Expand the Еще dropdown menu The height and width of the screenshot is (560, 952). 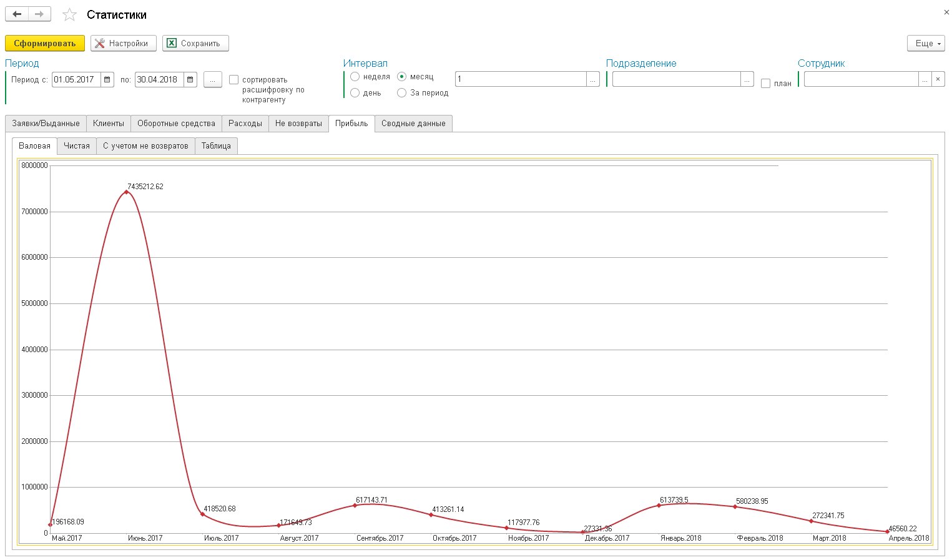[x=926, y=43]
